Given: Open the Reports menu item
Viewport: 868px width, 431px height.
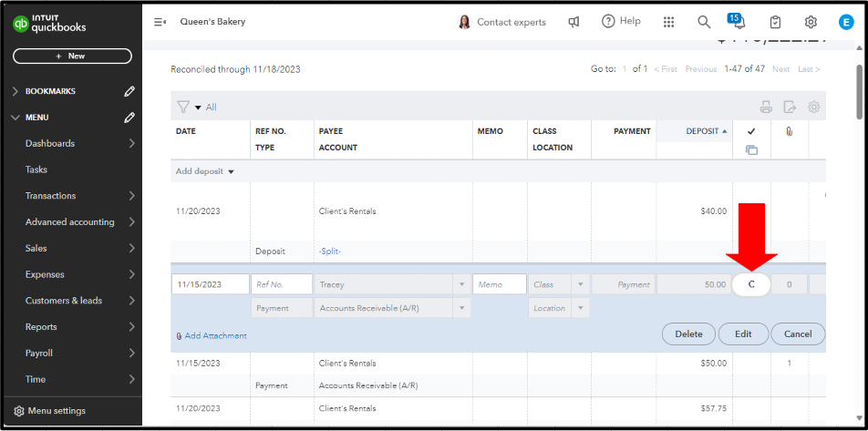Looking at the screenshot, I should 41,327.
